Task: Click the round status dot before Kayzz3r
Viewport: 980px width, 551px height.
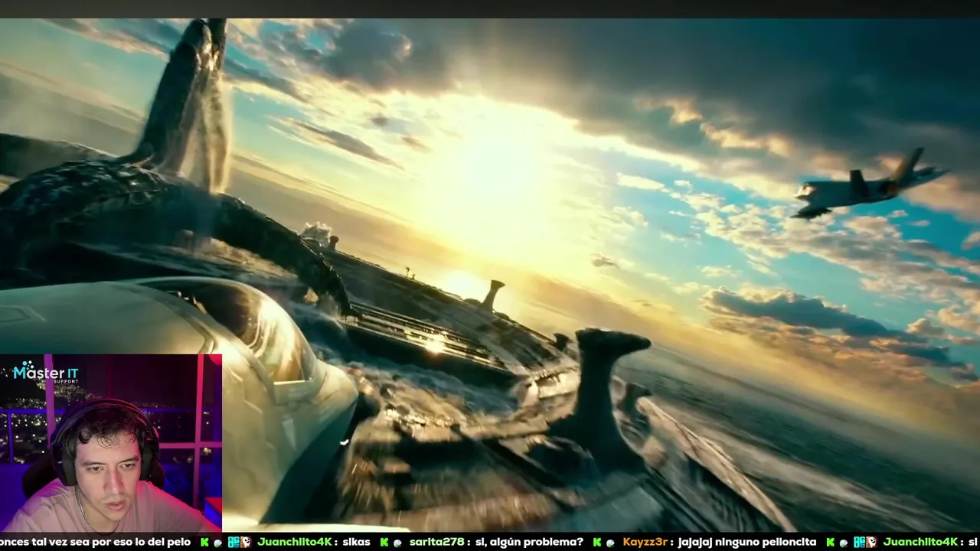Action: point(611,543)
